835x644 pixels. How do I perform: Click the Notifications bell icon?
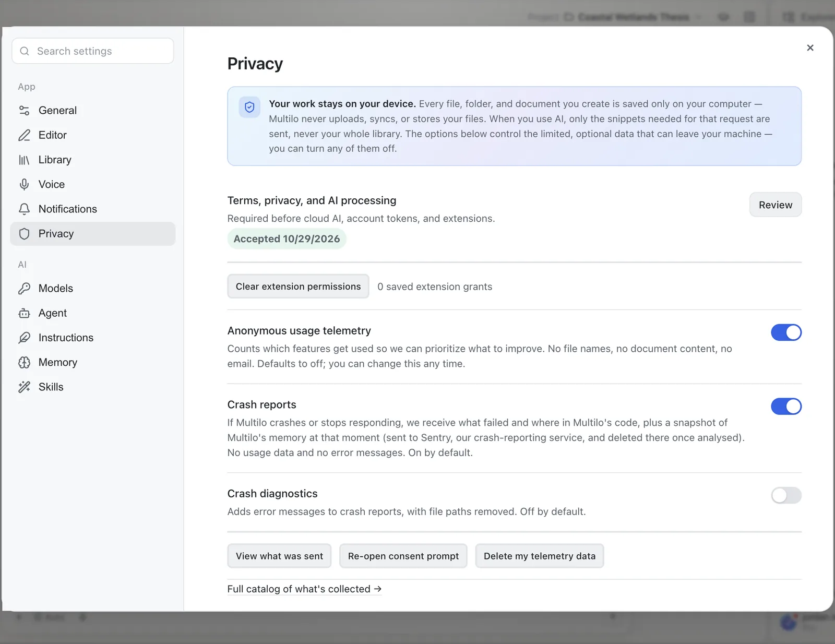click(24, 209)
